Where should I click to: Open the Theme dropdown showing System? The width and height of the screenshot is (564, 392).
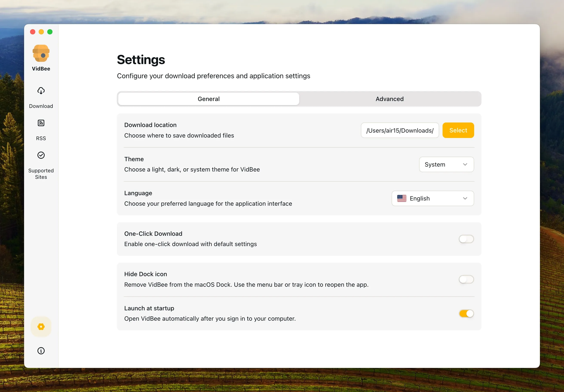446,164
